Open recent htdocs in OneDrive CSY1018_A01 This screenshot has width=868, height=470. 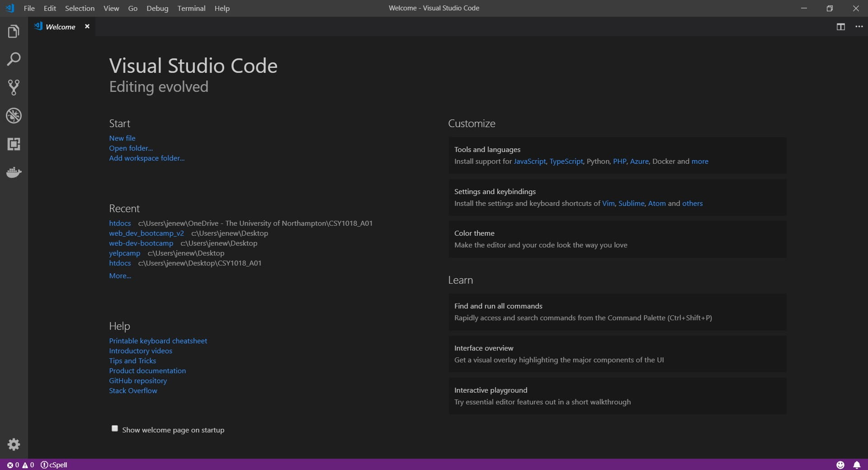[120, 223]
